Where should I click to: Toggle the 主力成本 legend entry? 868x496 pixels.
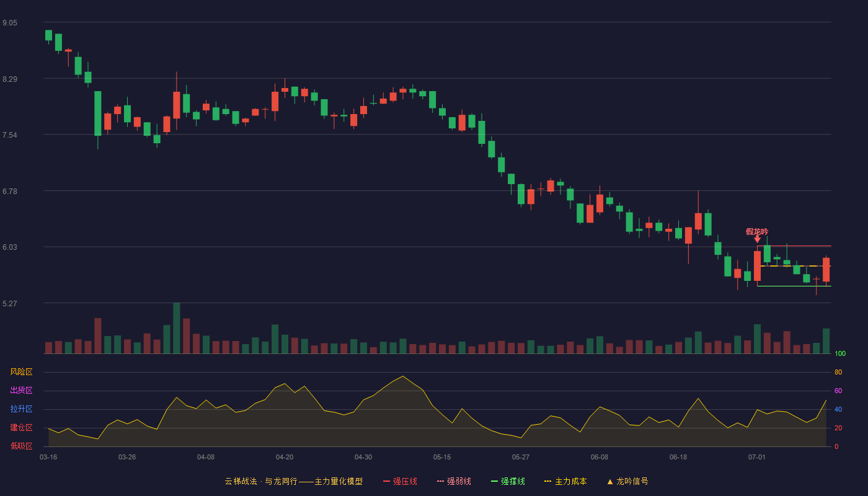[x=565, y=481]
